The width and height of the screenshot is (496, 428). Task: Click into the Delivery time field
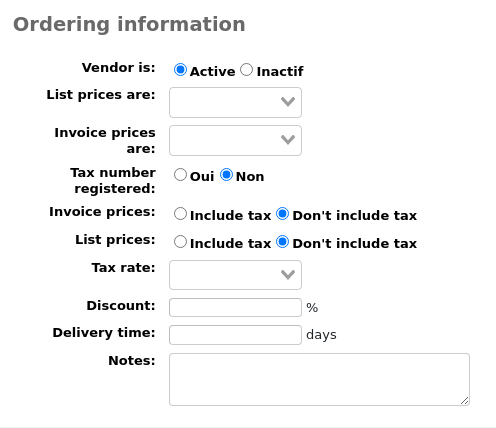coord(235,335)
